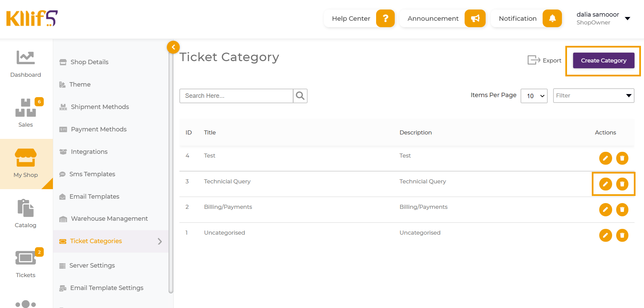Click the Search Here input field
This screenshot has width=644, height=308.
(x=236, y=96)
